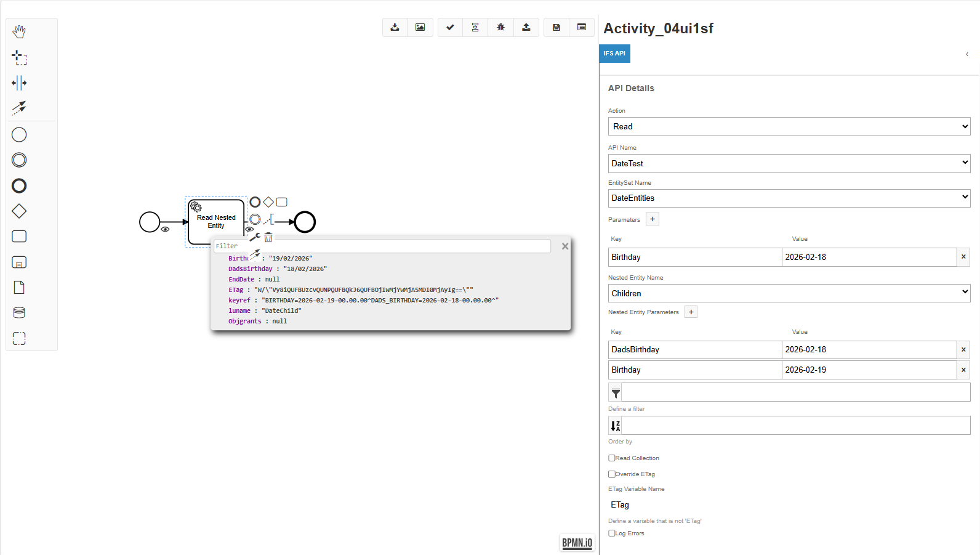Image resolution: width=980 pixels, height=555 pixels.
Task: Create an intermediate event from palette
Action: pyautogui.click(x=19, y=160)
